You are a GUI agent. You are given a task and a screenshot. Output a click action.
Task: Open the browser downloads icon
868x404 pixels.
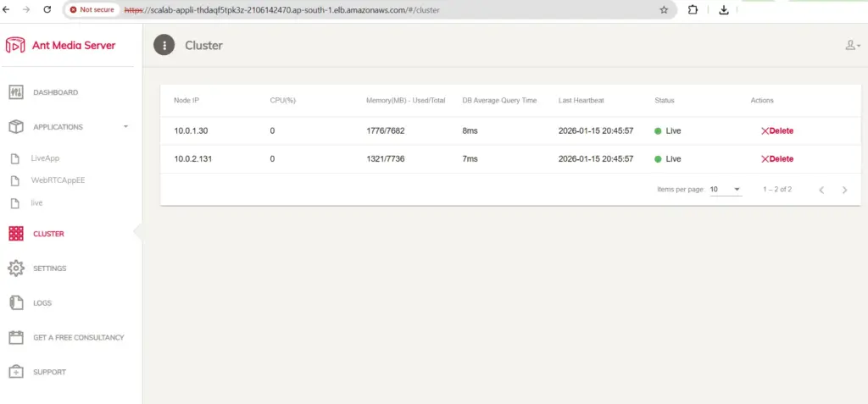point(724,9)
